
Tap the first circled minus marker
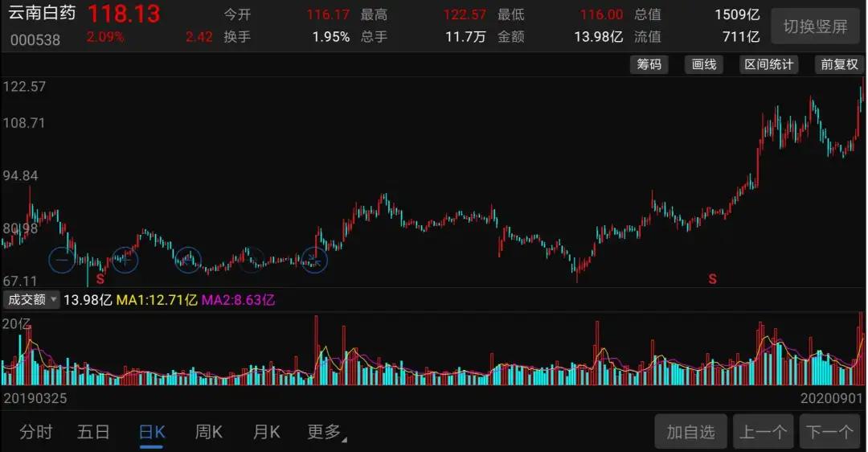(61, 259)
